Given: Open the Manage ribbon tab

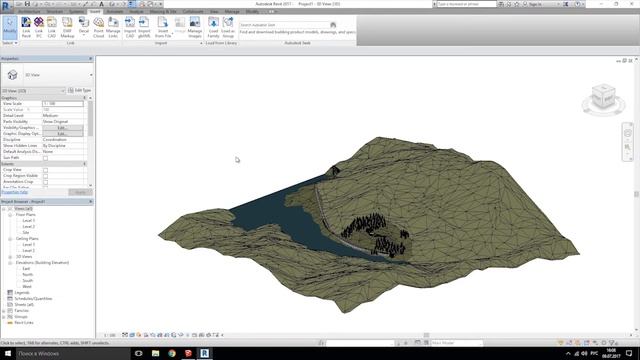Looking at the screenshot, I should pos(232,11).
